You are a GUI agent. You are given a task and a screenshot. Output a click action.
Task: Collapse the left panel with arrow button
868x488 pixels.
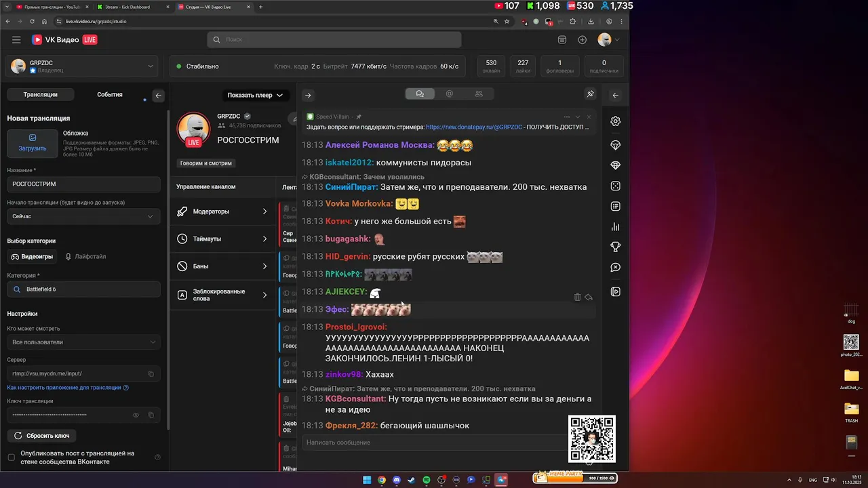[x=159, y=96]
